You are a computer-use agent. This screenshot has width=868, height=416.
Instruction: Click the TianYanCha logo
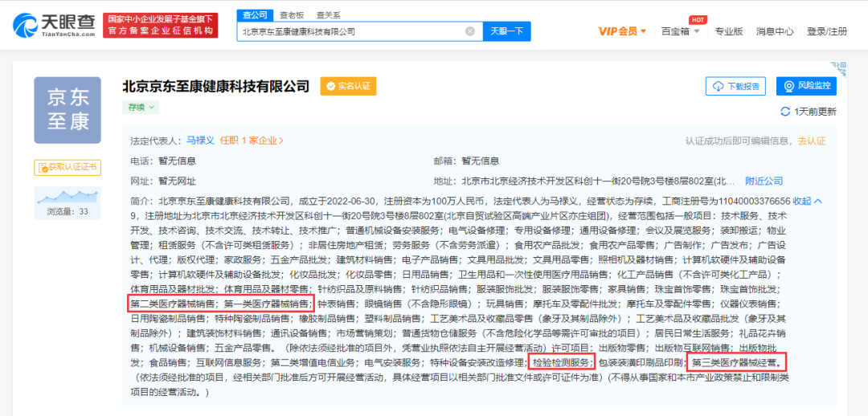pos(55,25)
